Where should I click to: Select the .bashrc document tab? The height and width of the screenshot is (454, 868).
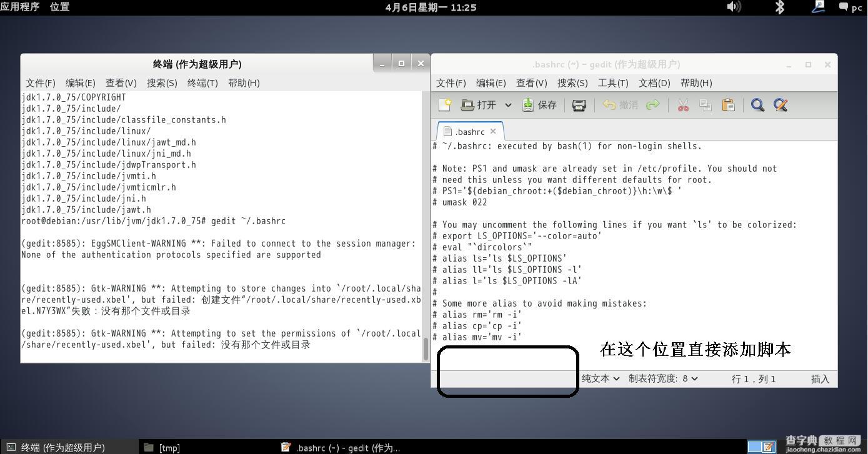click(x=469, y=132)
